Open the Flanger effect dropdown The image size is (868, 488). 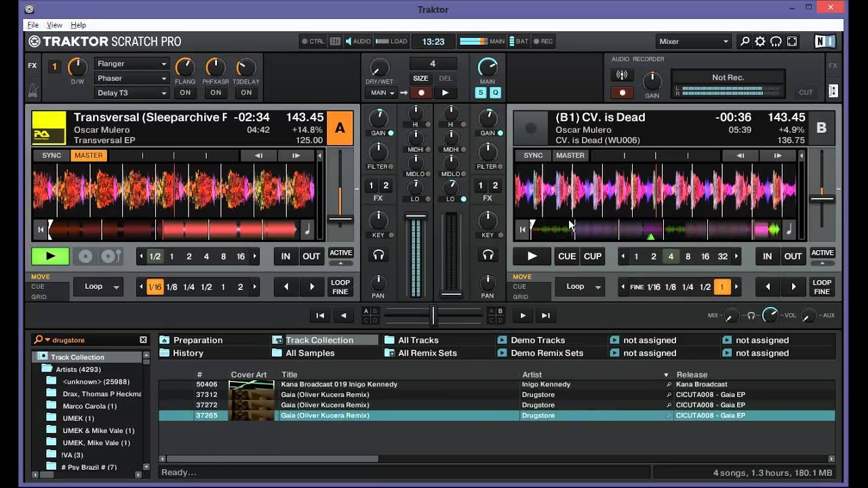pos(132,64)
